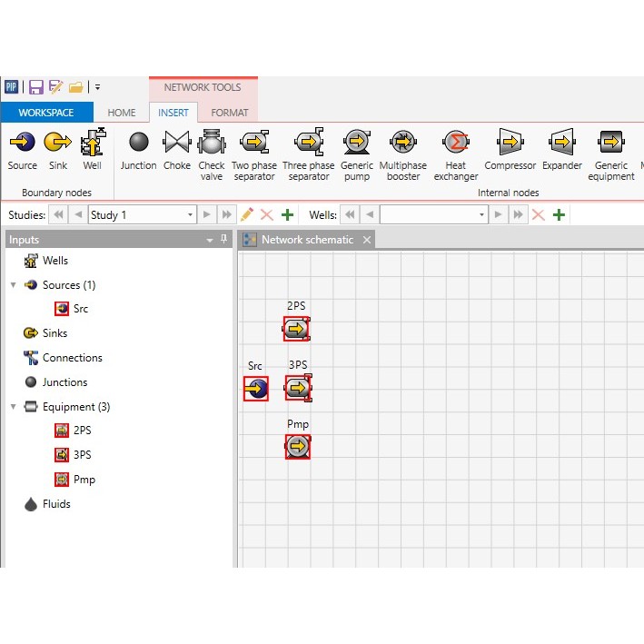Select the Compressor equipment icon

(x=510, y=149)
